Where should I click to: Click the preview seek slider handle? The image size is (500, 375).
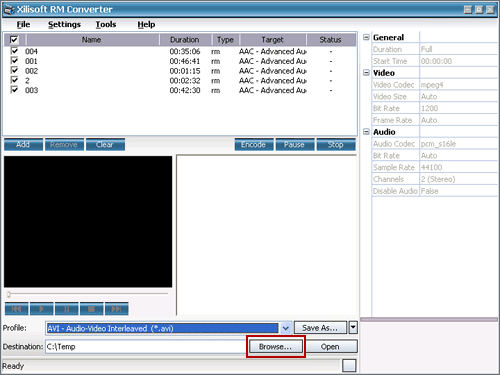click(9, 294)
